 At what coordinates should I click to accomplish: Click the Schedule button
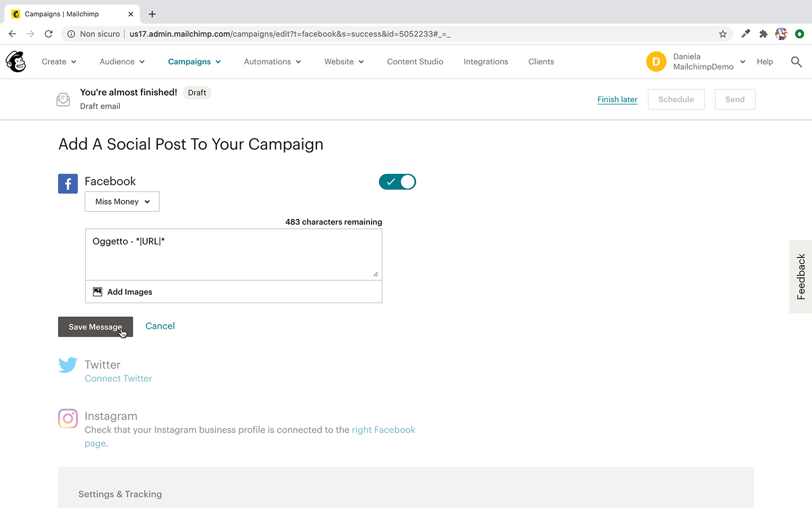pyautogui.click(x=676, y=99)
